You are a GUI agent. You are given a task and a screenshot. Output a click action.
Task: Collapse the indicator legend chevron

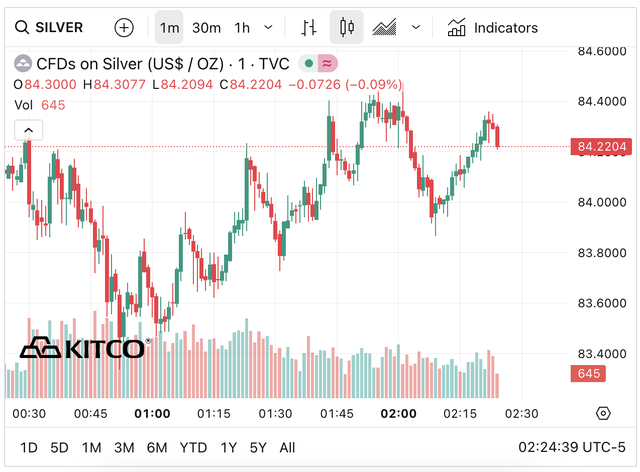27,130
